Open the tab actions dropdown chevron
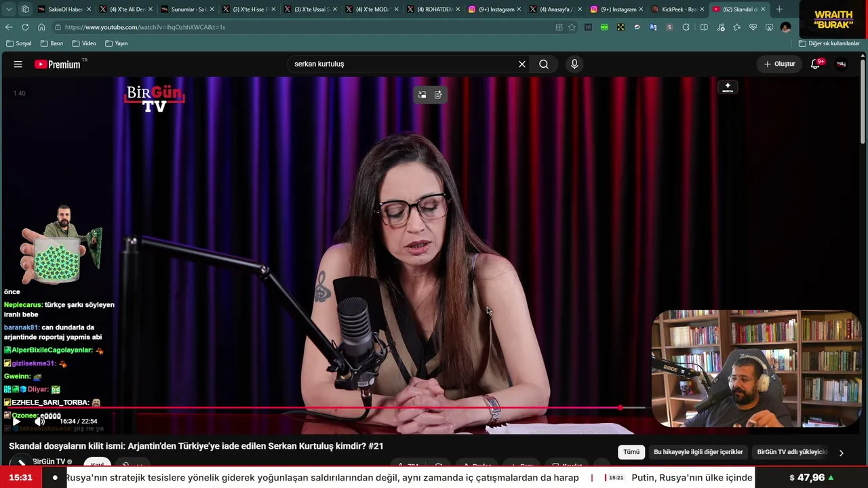Image resolution: width=868 pixels, height=488 pixels. (x=9, y=9)
